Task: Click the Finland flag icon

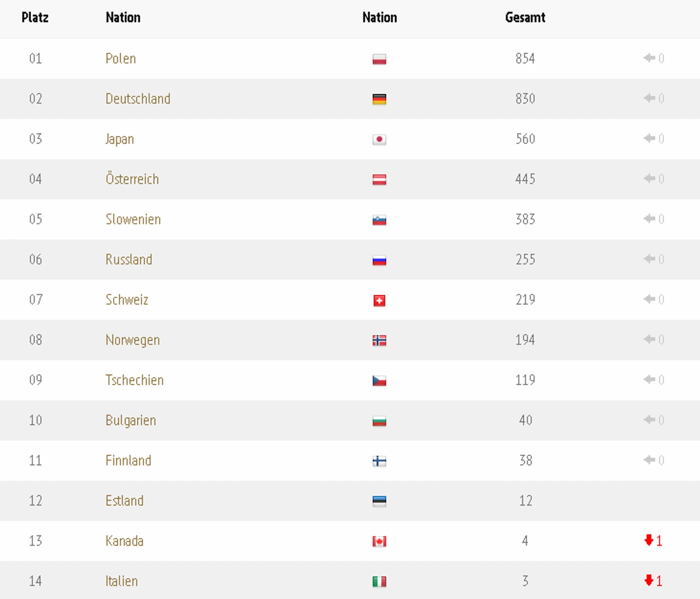Action: pyautogui.click(x=379, y=461)
